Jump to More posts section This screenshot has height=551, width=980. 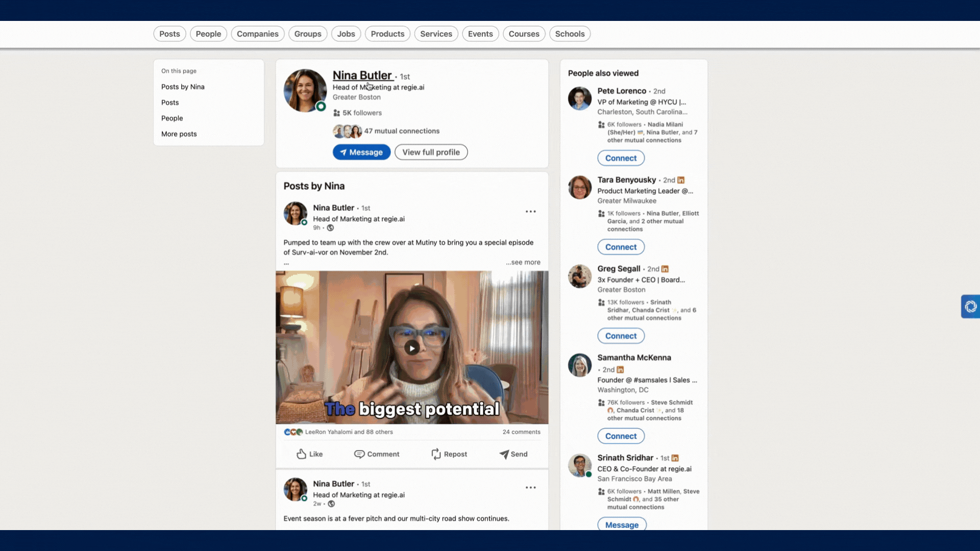(x=179, y=134)
